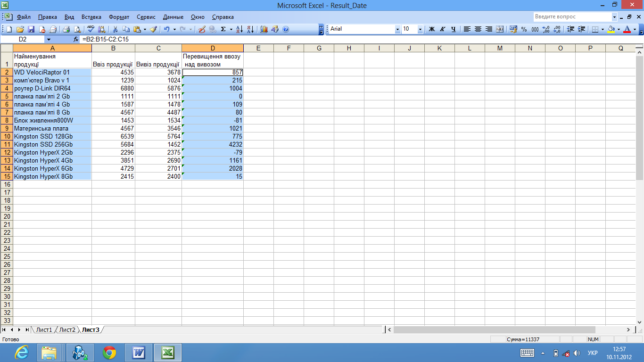Open AutoSum functions dropdown arrow
The height and width of the screenshot is (362, 644).
(231, 29)
